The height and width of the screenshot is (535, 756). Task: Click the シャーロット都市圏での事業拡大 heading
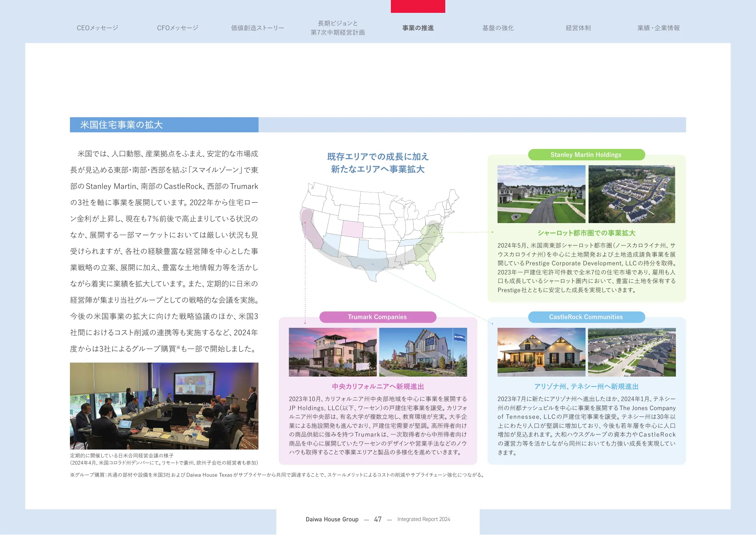click(586, 233)
